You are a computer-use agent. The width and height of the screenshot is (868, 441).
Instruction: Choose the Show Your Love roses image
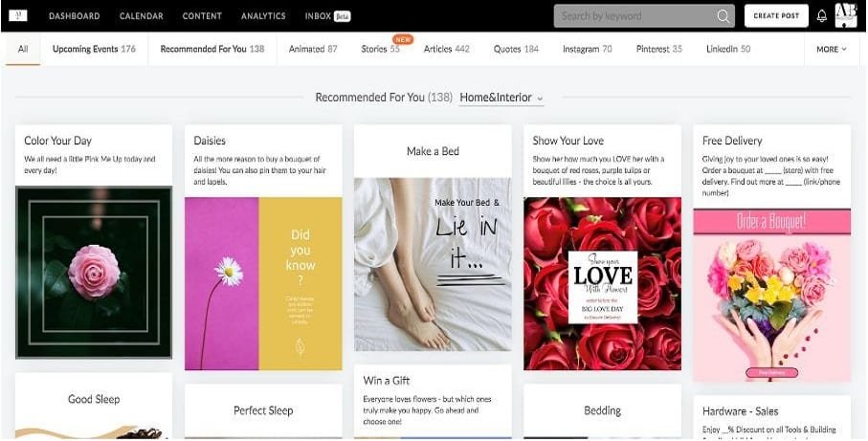pos(602,283)
